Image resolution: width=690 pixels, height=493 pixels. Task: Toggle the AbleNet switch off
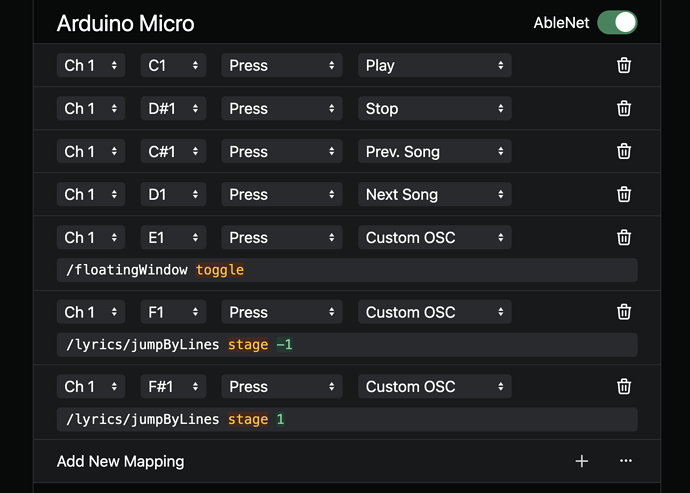pyautogui.click(x=617, y=22)
